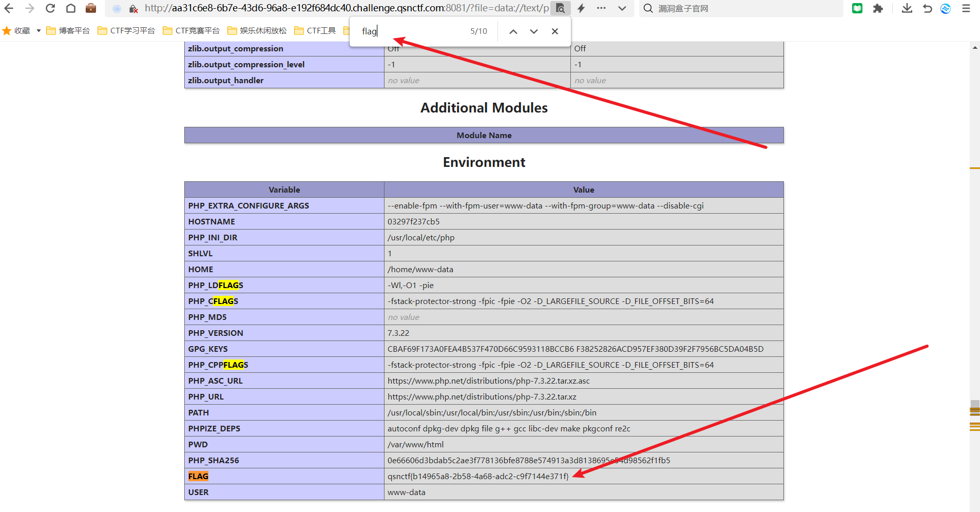980x512 pixels.
Task: Click the PATH value
Action: [492, 412]
